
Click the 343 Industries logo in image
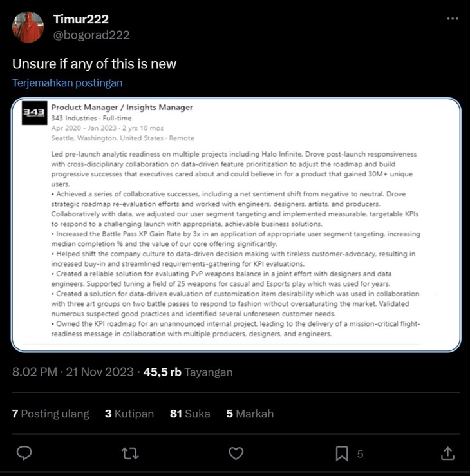(34, 113)
